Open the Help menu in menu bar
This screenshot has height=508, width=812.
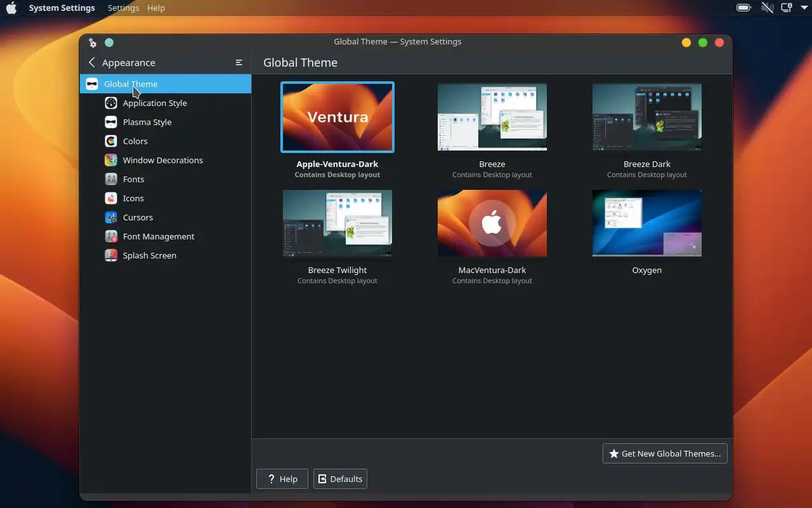pos(156,8)
